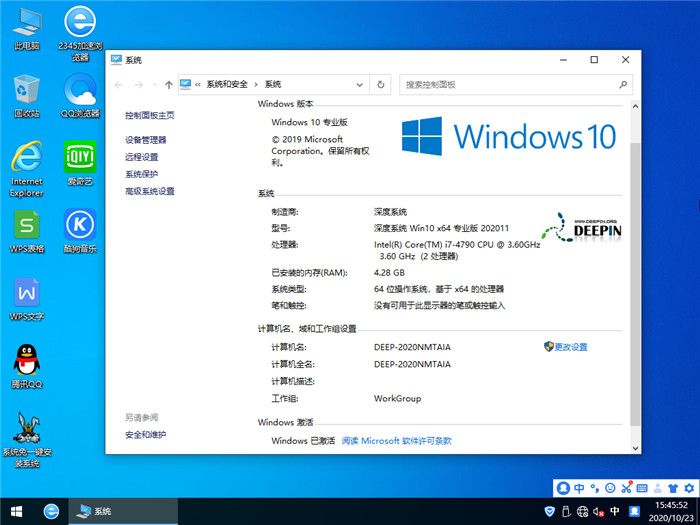Screen dimensions: 700x525
Task: Open the blue IME avatar tray icon
Action: tap(634, 512)
